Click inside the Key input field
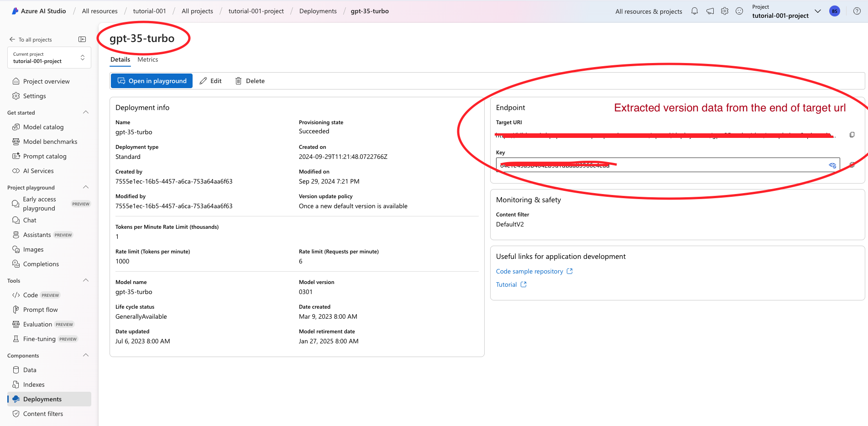868x426 pixels. point(668,165)
